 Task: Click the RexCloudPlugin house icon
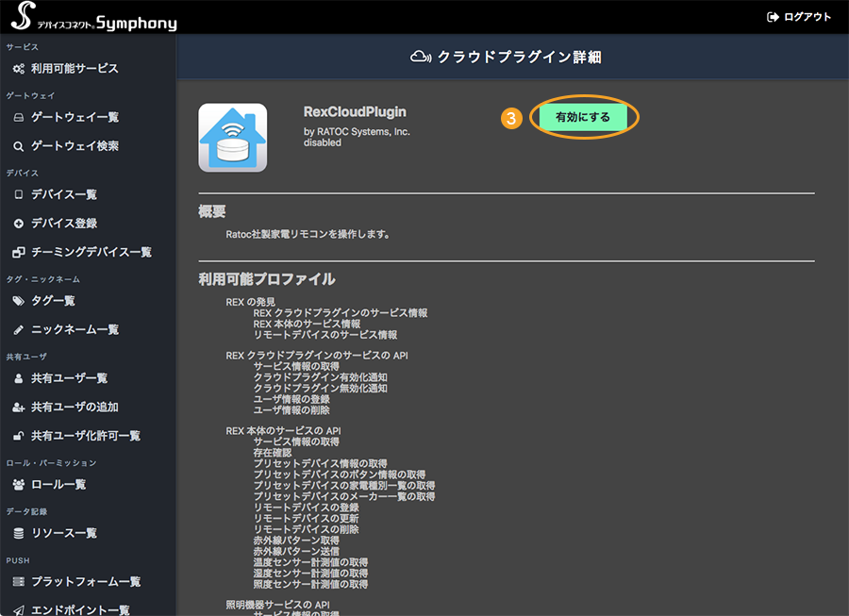pyautogui.click(x=233, y=138)
